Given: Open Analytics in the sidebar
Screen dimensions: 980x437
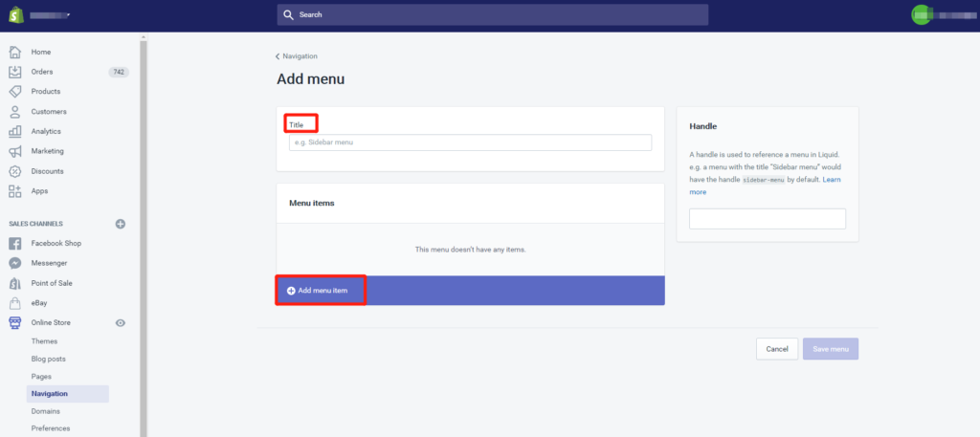Looking at the screenshot, I should pos(46,131).
